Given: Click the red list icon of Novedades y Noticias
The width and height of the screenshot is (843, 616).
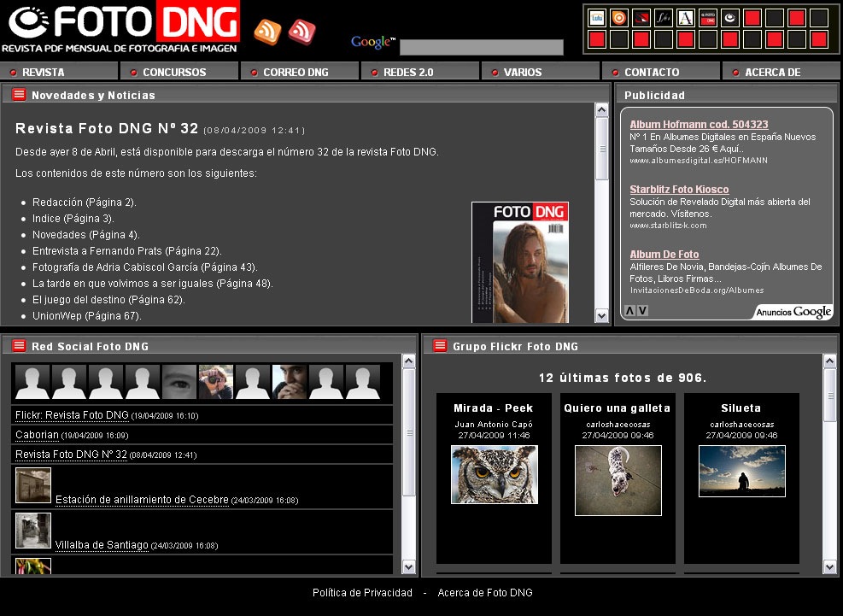Looking at the screenshot, I should pyautogui.click(x=19, y=95).
